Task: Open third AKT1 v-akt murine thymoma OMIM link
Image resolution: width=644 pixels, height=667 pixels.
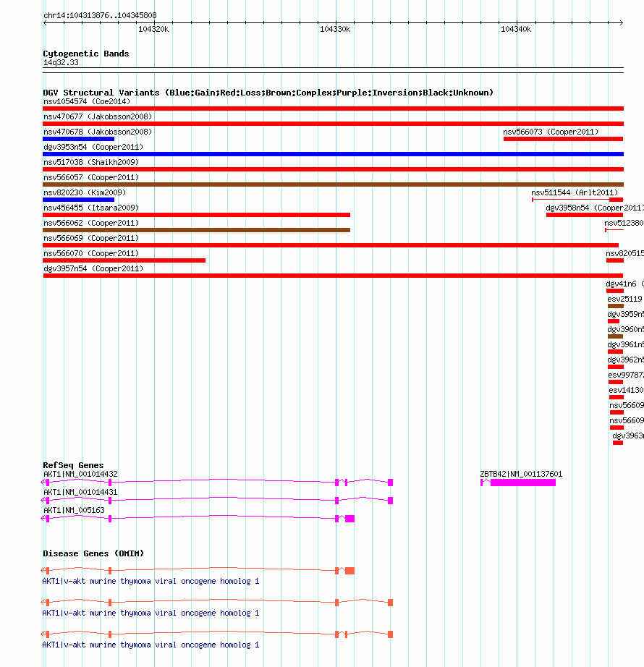Action: (x=151, y=645)
